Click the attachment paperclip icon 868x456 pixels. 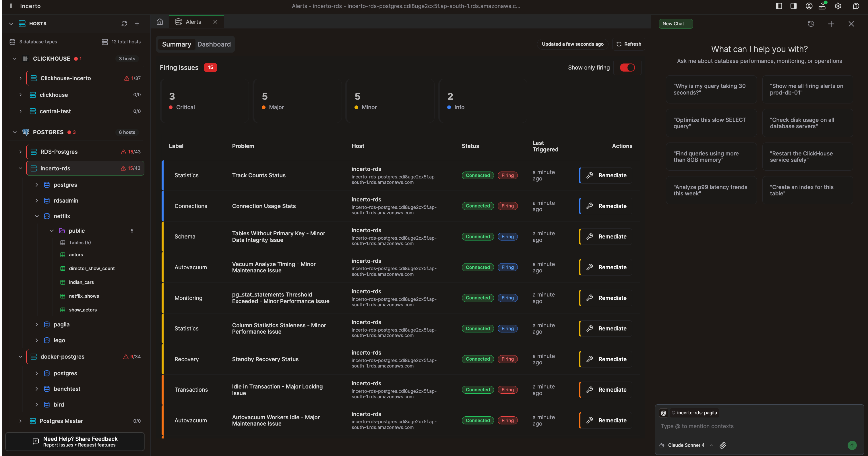tap(723, 445)
